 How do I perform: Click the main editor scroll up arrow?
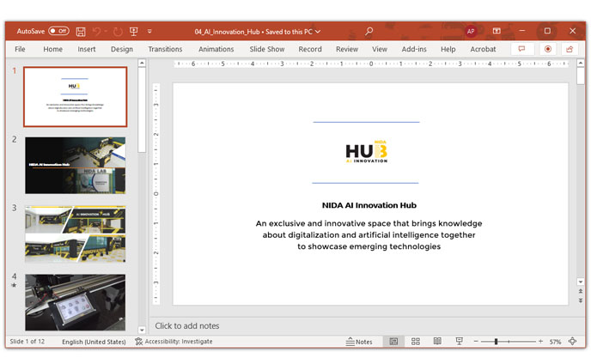(581, 63)
